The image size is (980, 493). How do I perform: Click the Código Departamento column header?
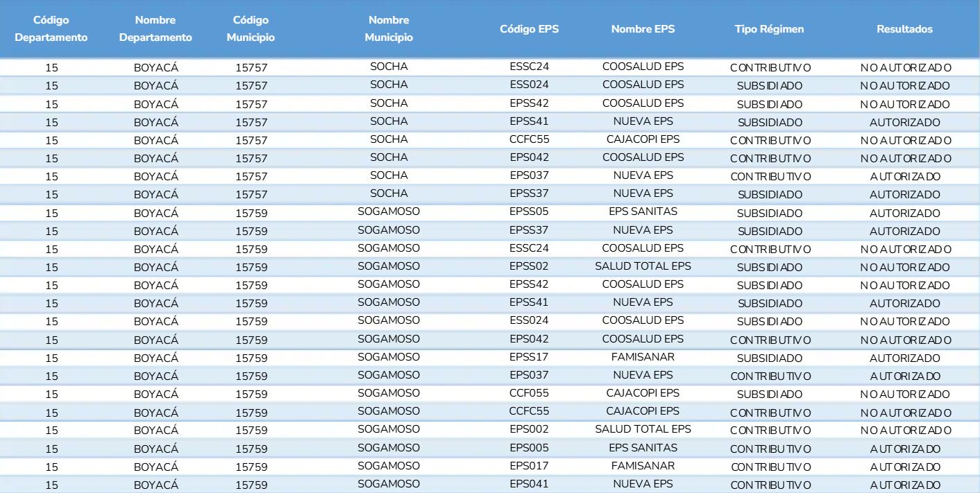(51, 29)
